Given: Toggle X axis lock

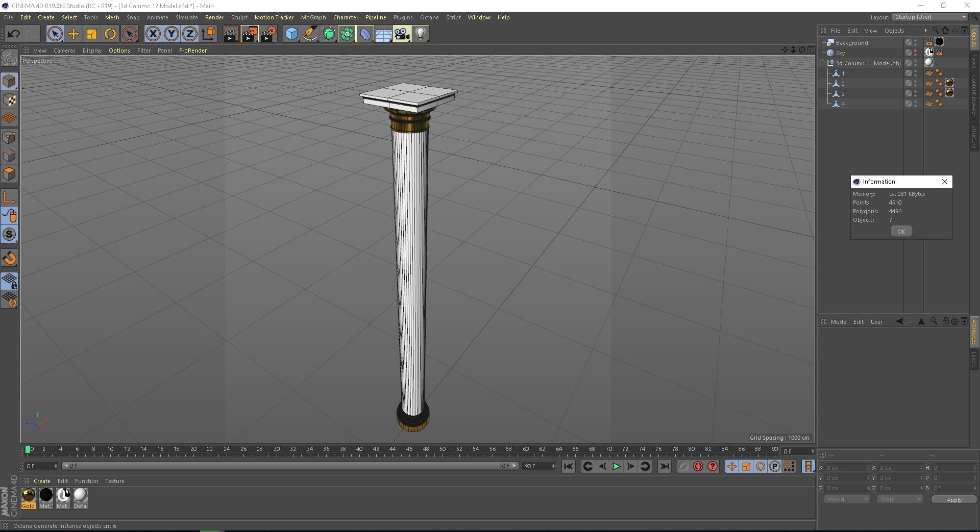Looking at the screenshot, I should 153,34.
